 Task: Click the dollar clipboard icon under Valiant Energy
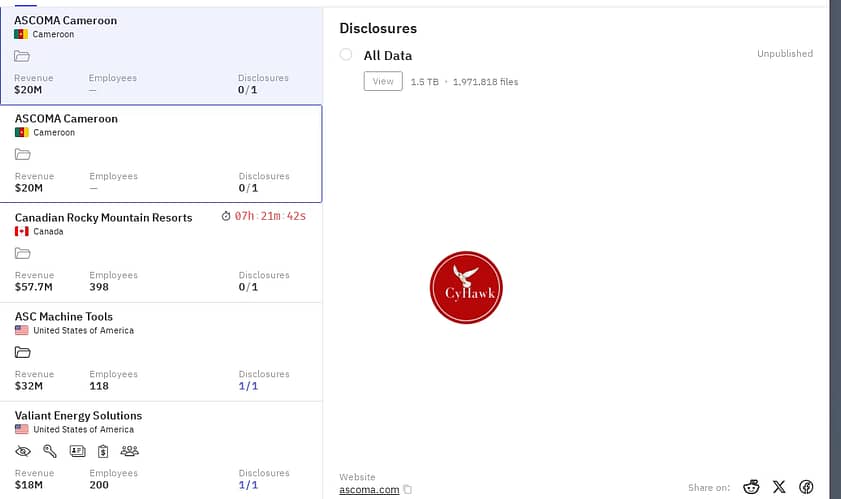(103, 451)
